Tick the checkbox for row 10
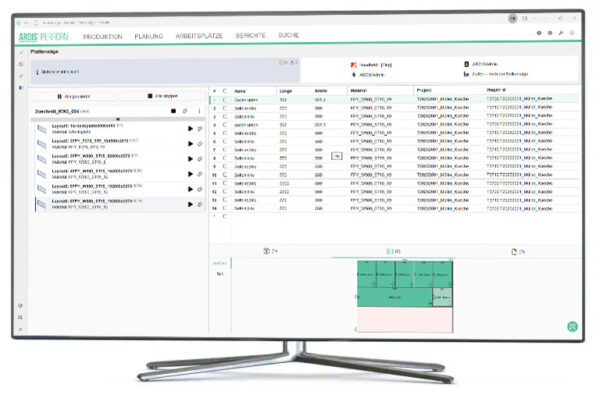Screen dimensions: 600x402 (225, 175)
